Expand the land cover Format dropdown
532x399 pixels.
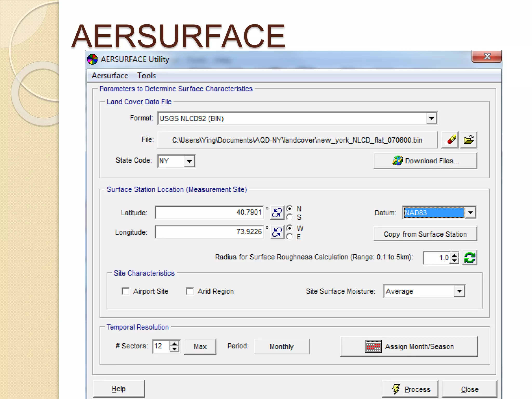click(431, 118)
